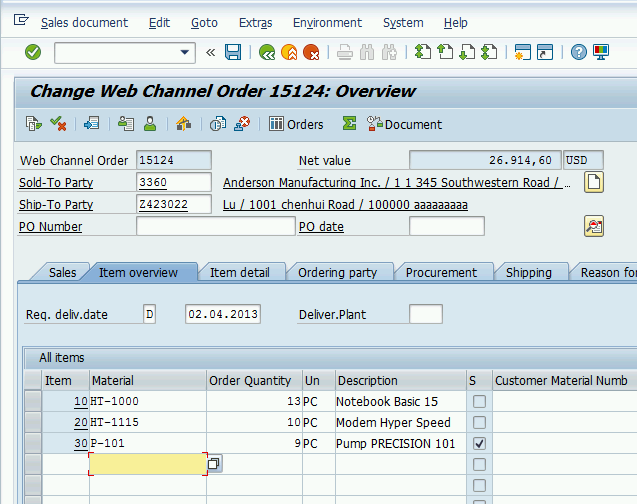Image resolution: width=637 pixels, height=504 pixels.
Task: Switch to the Sales tab
Action: click(62, 273)
